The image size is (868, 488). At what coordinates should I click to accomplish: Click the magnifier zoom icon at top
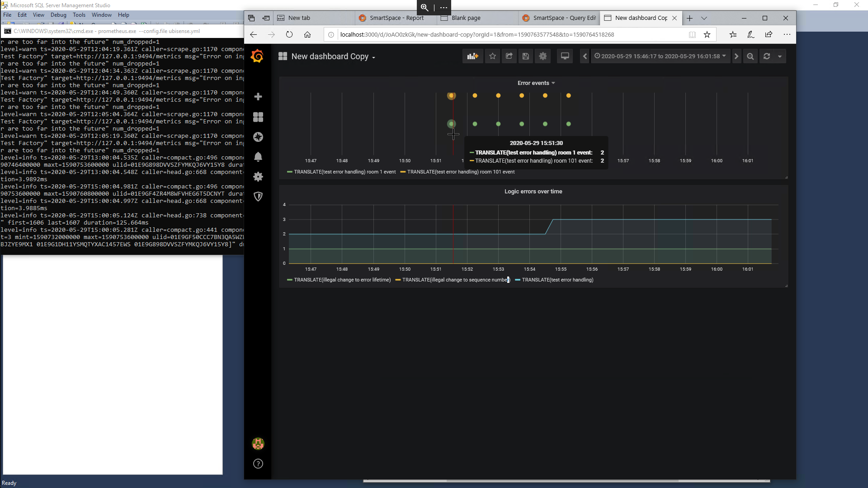425,7
